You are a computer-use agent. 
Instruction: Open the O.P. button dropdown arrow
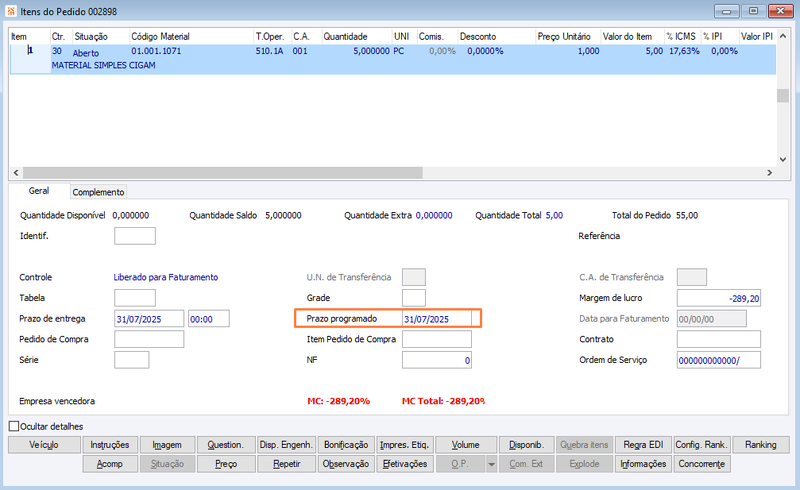pyautogui.click(x=491, y=464)
